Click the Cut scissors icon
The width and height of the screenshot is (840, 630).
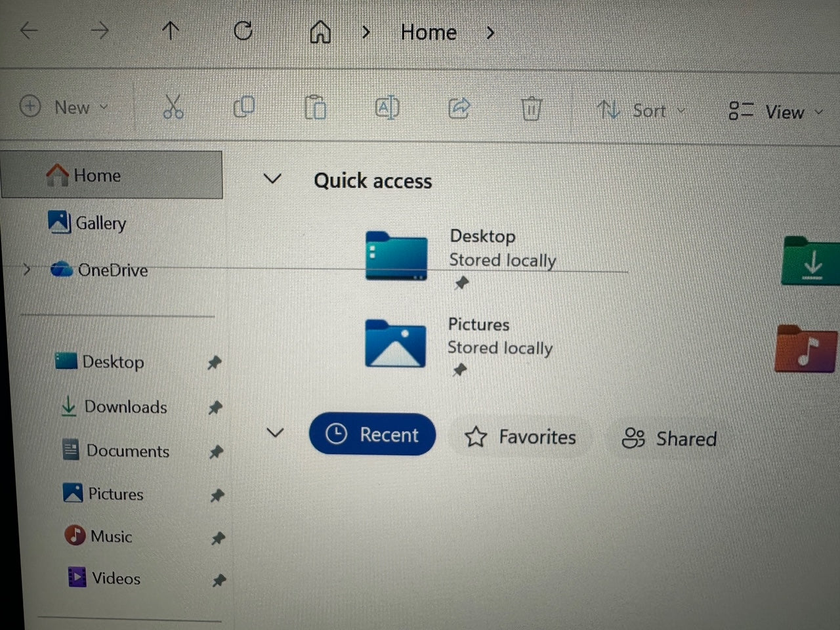pyautogui.click(x=173, y=106)
